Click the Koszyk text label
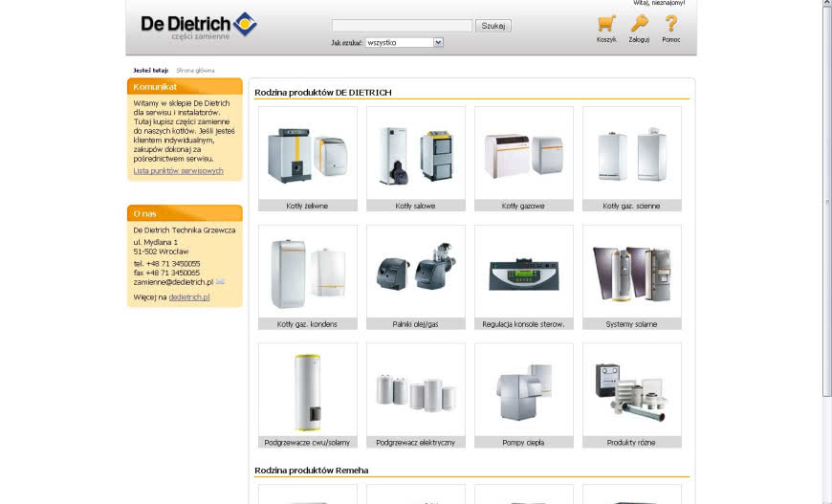Screen dimensions: 832x504 tap(606, 40)
